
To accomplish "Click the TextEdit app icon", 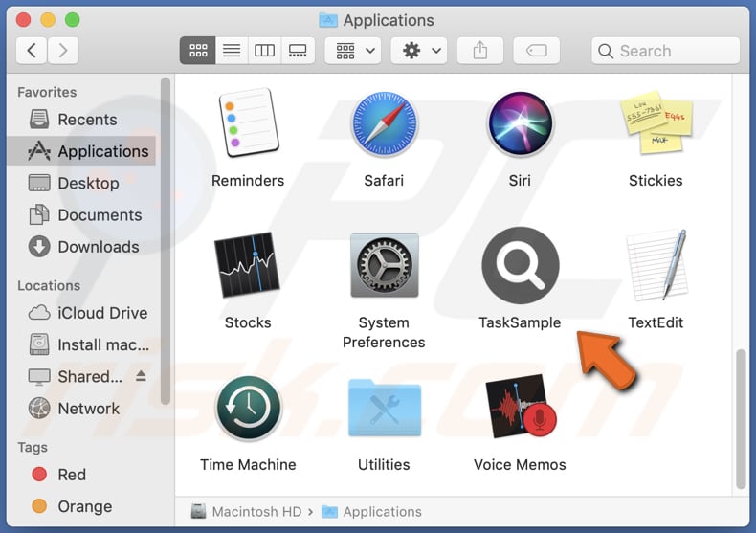I will (656, 264).
